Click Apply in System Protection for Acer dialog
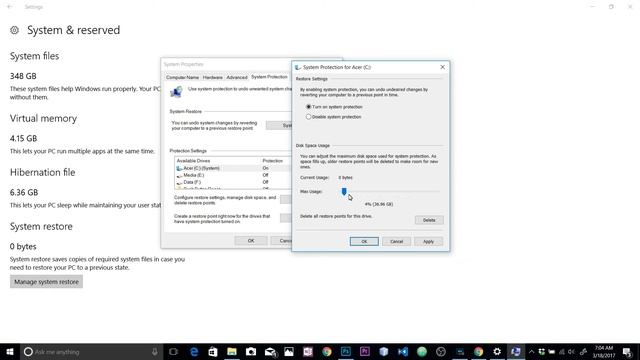Screen dimensions: 640x360 coord(428,241)
